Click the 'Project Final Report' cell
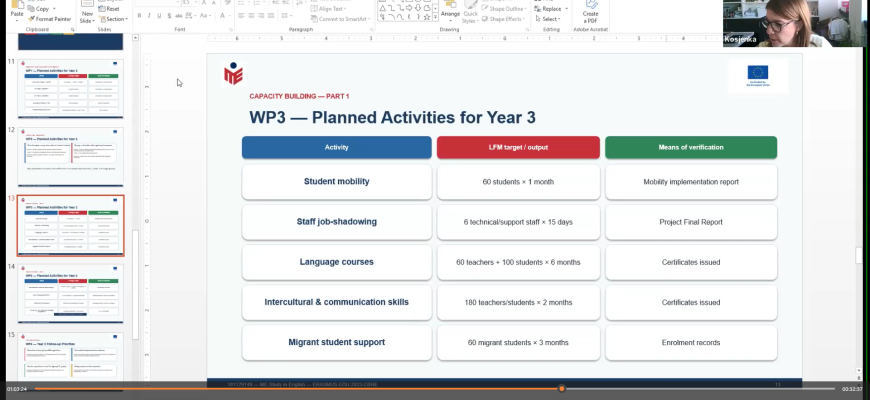 (691, 222)
